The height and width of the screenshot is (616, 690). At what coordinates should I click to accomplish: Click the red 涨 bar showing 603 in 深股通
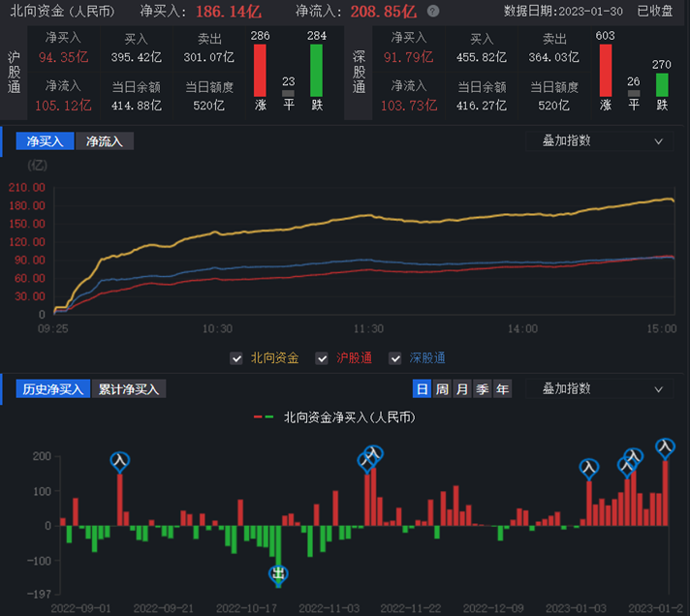tap(606, 70)
